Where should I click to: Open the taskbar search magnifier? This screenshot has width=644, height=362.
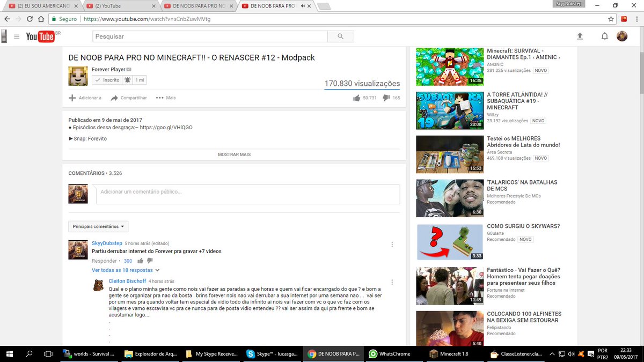pos(30,354)
